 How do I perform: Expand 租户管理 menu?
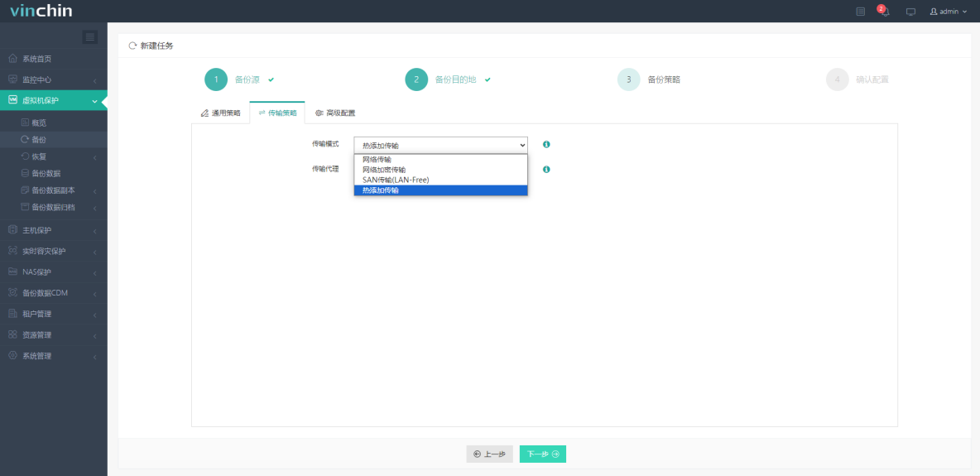coord(54,314)
